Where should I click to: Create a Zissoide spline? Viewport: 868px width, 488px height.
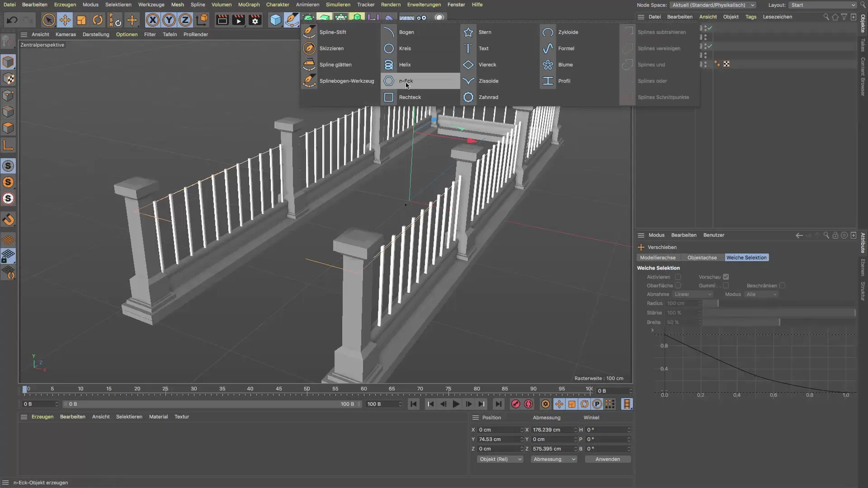coord(500,81)
